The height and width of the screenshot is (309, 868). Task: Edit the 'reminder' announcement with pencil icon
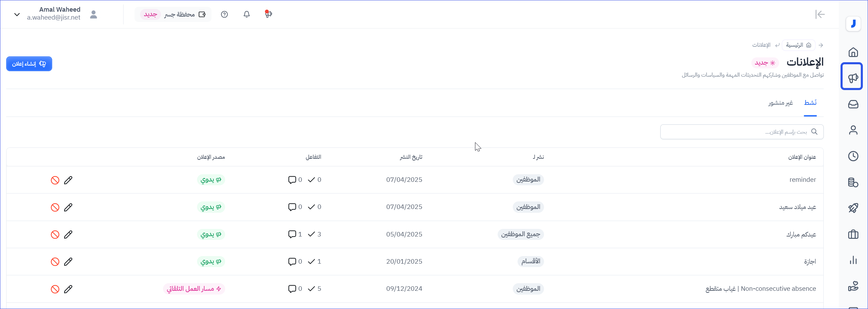pyautogui.click(x=68, y=180)
